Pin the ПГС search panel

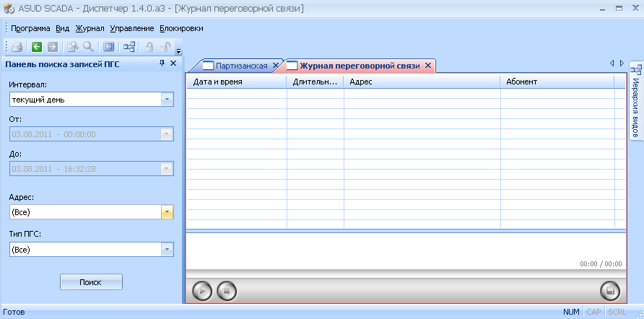click(162, 64)
